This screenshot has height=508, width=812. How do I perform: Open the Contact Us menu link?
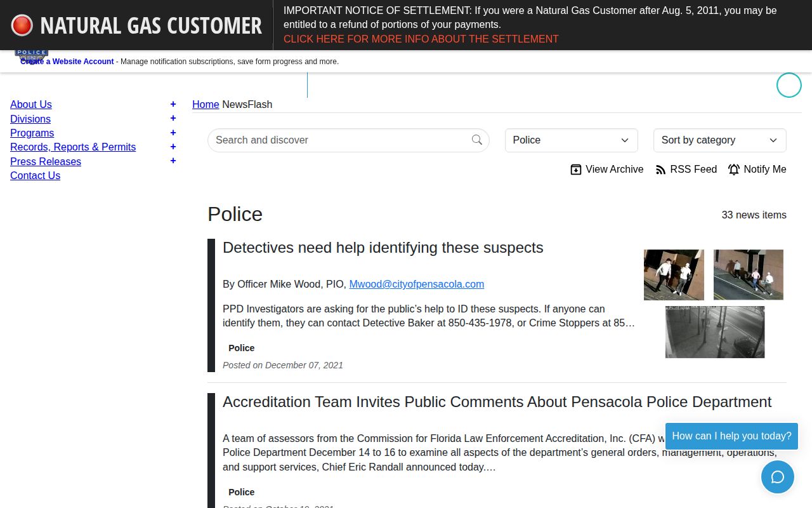(x=35, y=175)
